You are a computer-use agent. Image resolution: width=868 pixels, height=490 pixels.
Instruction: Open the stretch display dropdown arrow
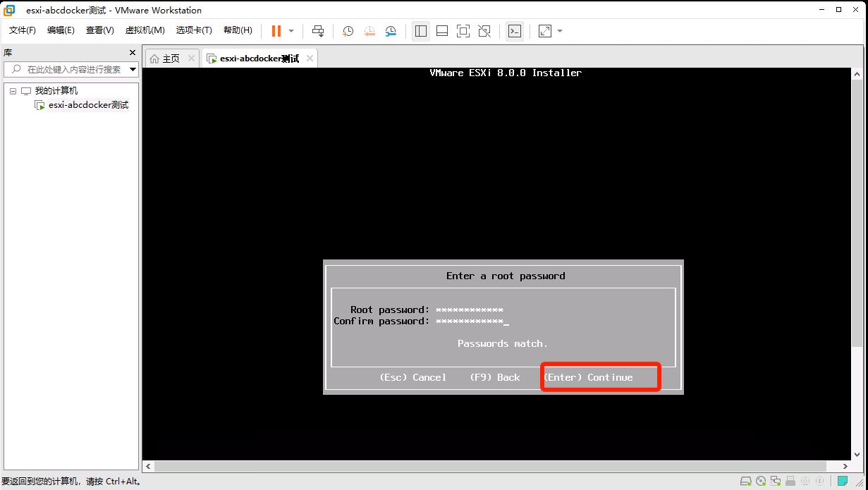click(x=560, y=31)
